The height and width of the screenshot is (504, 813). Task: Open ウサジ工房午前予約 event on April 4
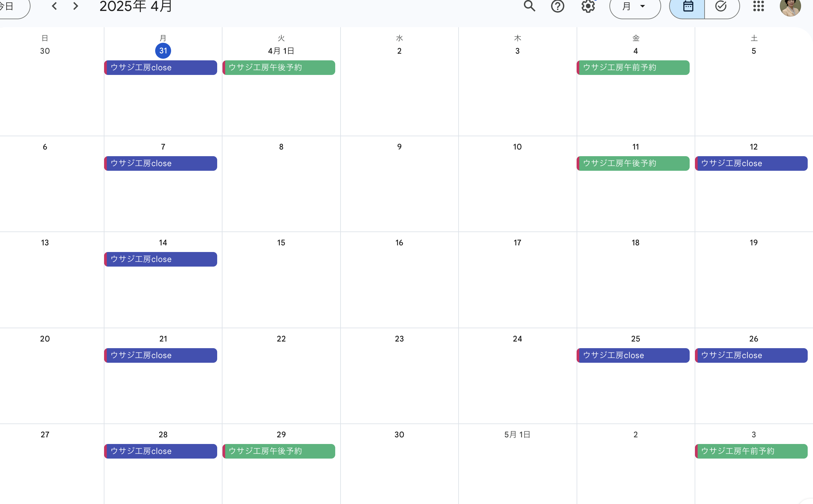pos(633,68)
